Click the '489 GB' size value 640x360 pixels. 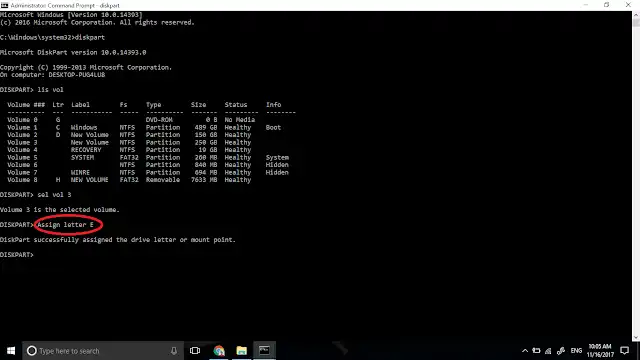[x=206, y=127]
